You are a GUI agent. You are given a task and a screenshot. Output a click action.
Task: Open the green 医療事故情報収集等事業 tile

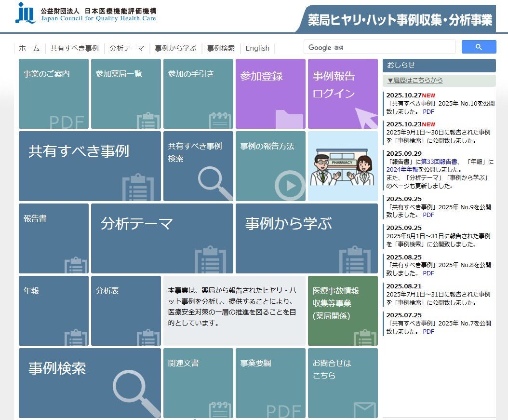(342, 311)
